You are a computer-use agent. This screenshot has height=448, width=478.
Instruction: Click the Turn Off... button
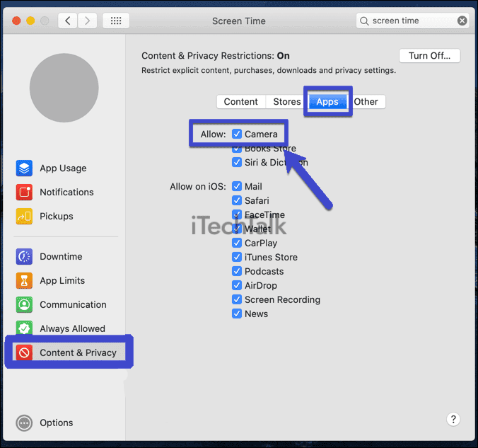pos(429,56)
